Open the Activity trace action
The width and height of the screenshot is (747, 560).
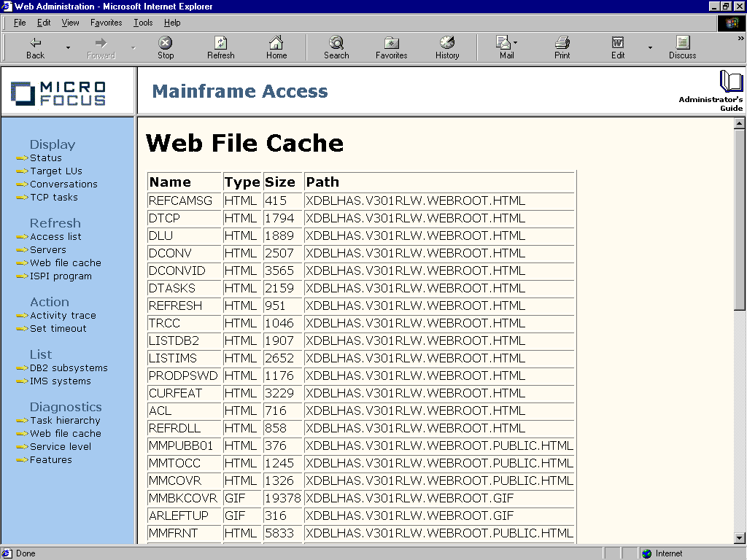pos(65,315)
